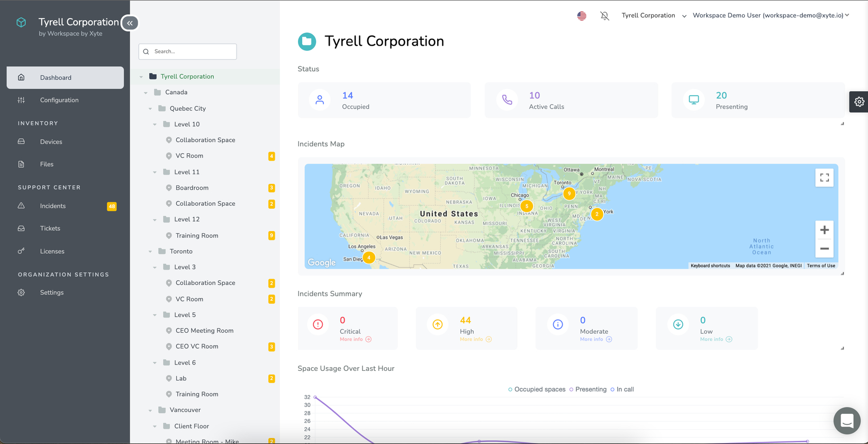The width and height of the screenshot is (868, 444).
Task: Zoom out on the map
Action: [x=825, y=248]
